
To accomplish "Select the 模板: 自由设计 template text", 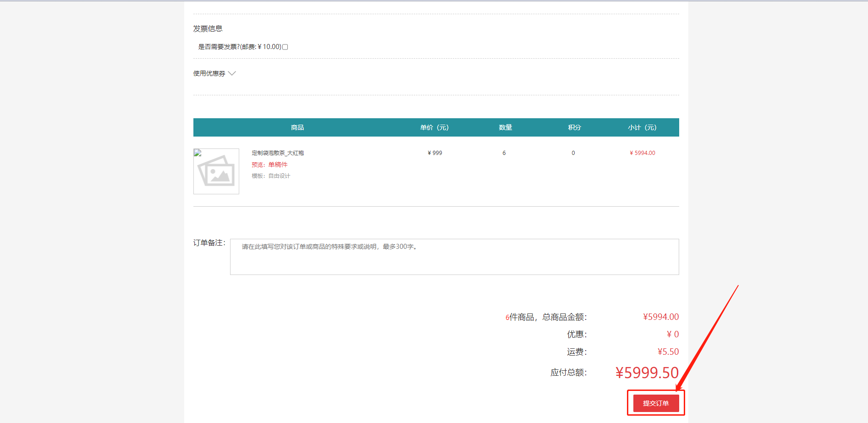I will pos(270,176).
